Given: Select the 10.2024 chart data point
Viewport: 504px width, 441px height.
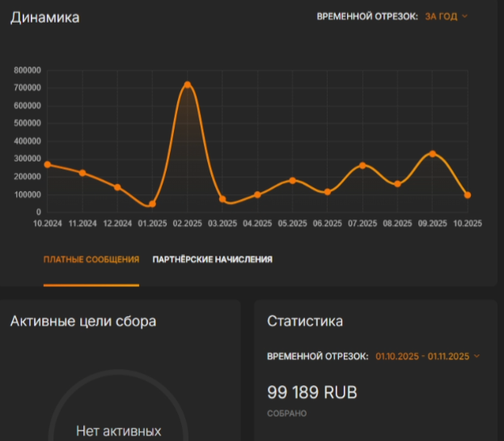Looking at the screenshot, I should [x=47, y=164].
